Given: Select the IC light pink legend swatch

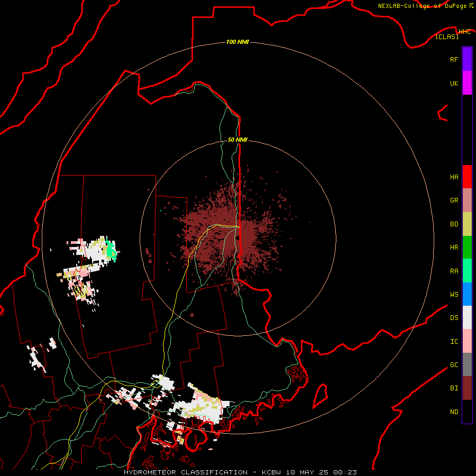Looking at the screenshot, I should pos(467,341).
